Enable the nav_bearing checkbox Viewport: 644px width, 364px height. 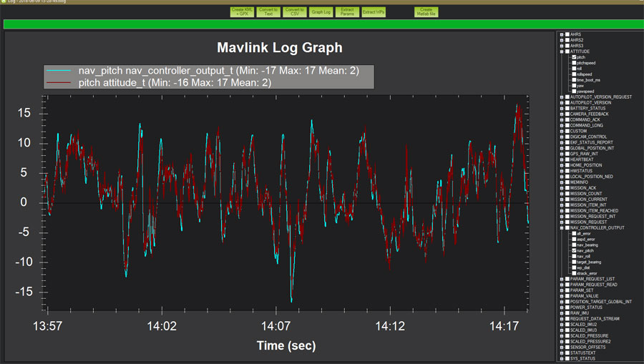click(574, 245)
